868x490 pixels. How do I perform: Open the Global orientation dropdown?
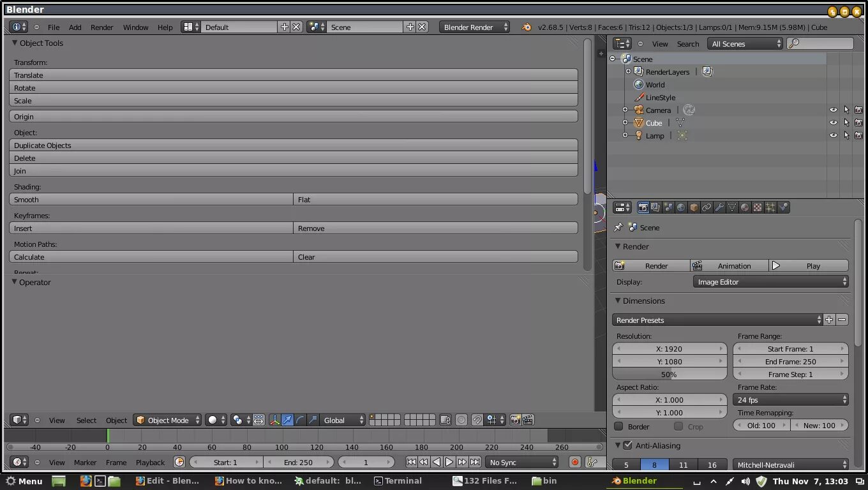pyautogui.click(x=343, y=420)
